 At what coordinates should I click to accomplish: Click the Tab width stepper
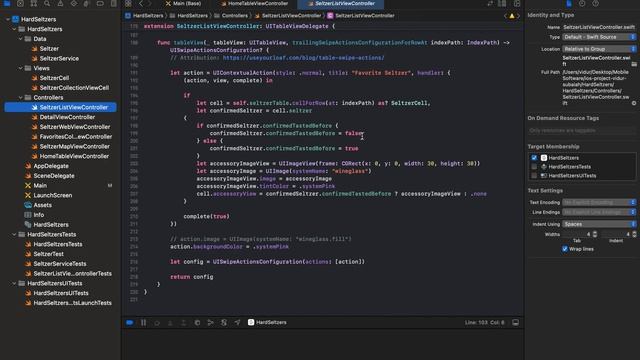[595, 234]
